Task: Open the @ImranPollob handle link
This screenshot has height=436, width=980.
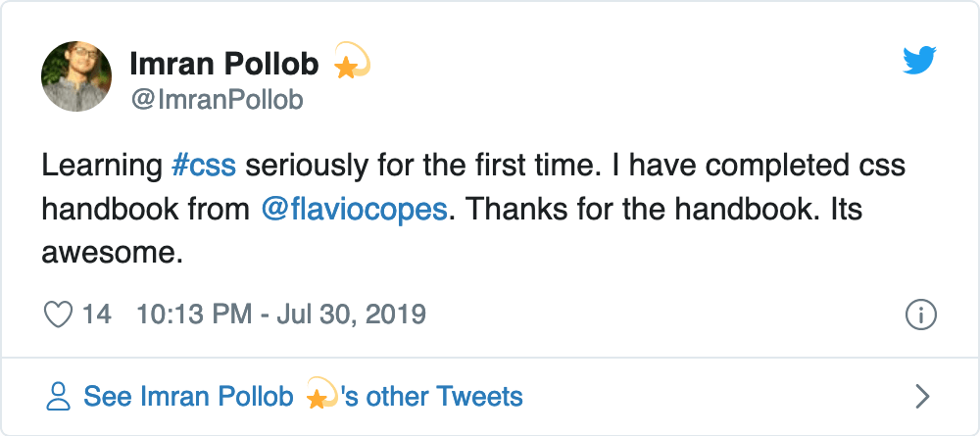Action: tap(216, 99)
